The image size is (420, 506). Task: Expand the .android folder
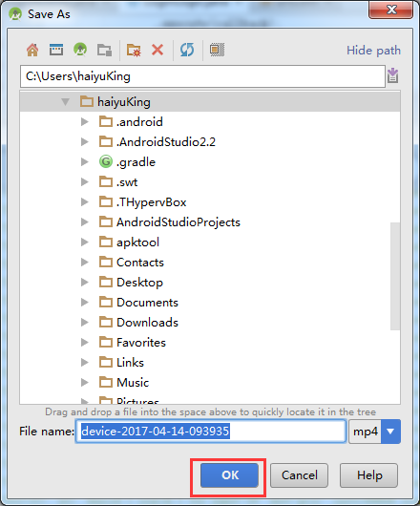pos(85,122)
